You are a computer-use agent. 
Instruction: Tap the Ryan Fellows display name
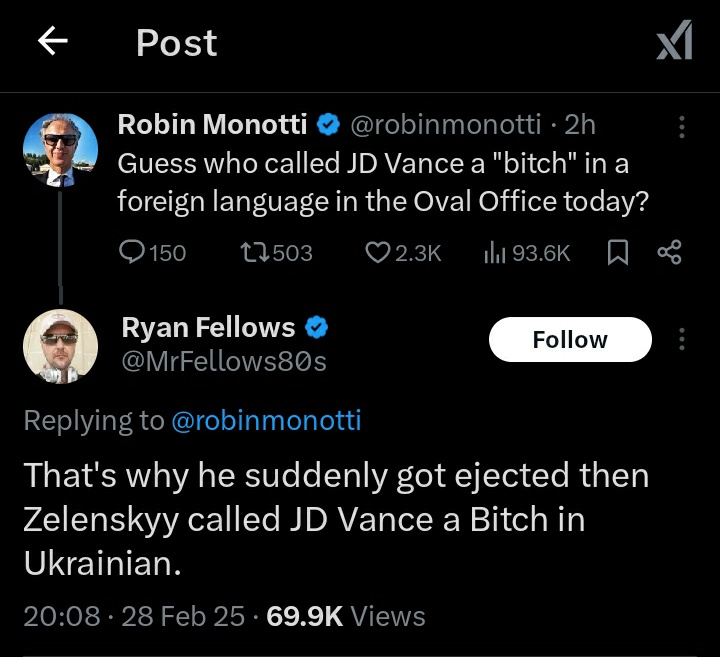coord(208,327)
